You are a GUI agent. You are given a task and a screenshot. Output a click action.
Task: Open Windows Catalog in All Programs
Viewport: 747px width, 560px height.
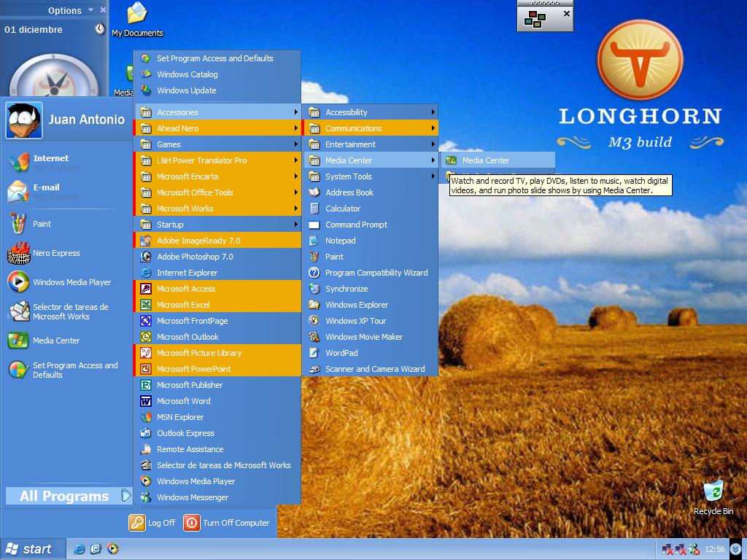click(x=217, y=74)
